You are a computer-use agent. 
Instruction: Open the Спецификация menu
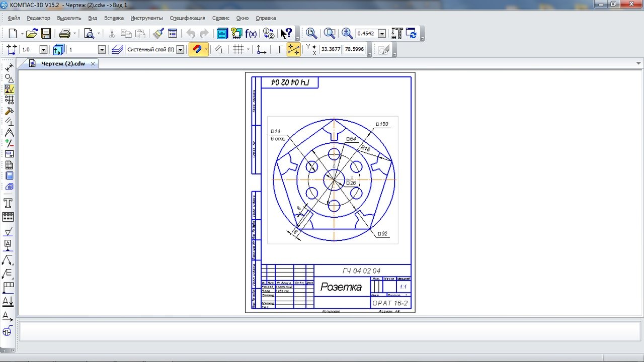tap(187, 18)
